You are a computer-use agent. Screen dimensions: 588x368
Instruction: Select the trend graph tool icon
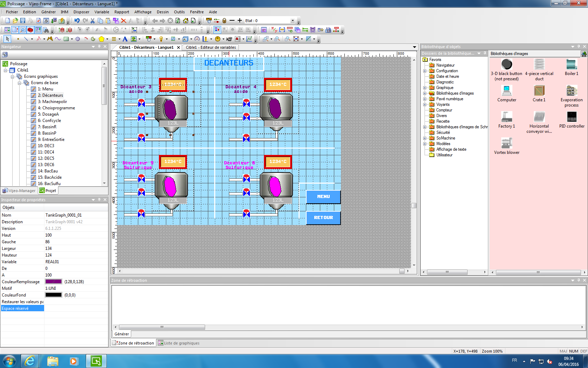pyautogui.click(x=249, y=39)
